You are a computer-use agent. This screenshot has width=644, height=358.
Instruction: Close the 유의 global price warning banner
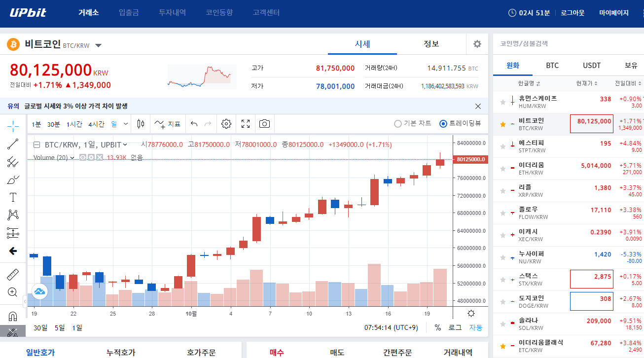click(478, 106)
